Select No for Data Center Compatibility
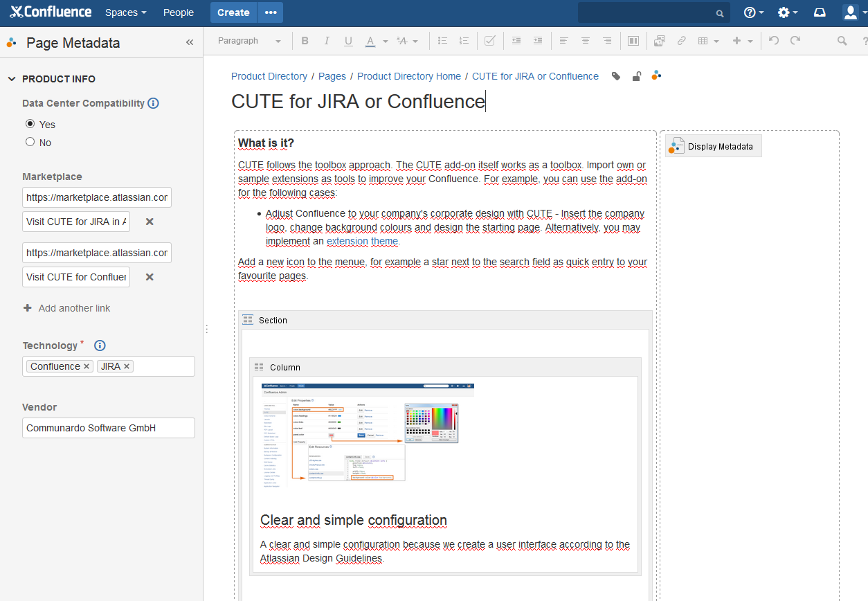 coord(30,142)
